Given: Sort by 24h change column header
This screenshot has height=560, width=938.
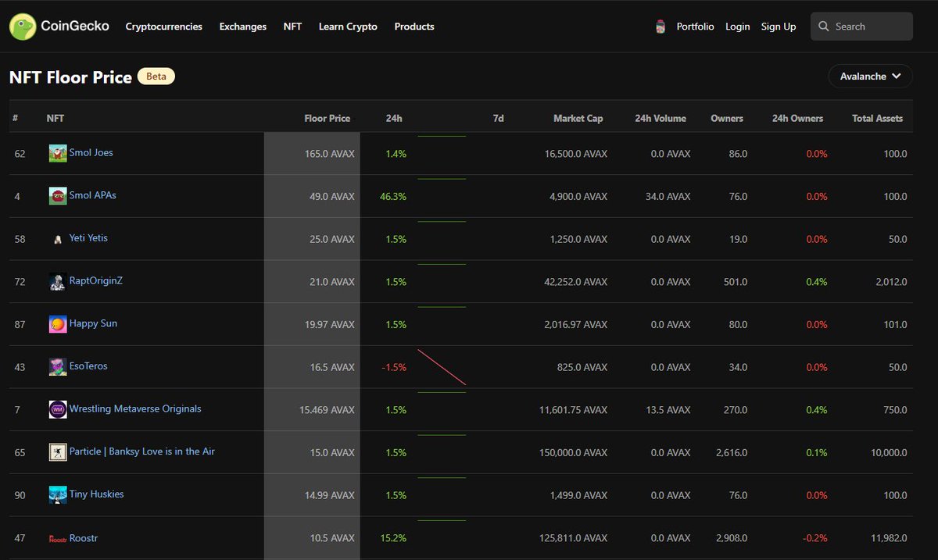Looking at the screenshot, I should click(394, 119).
